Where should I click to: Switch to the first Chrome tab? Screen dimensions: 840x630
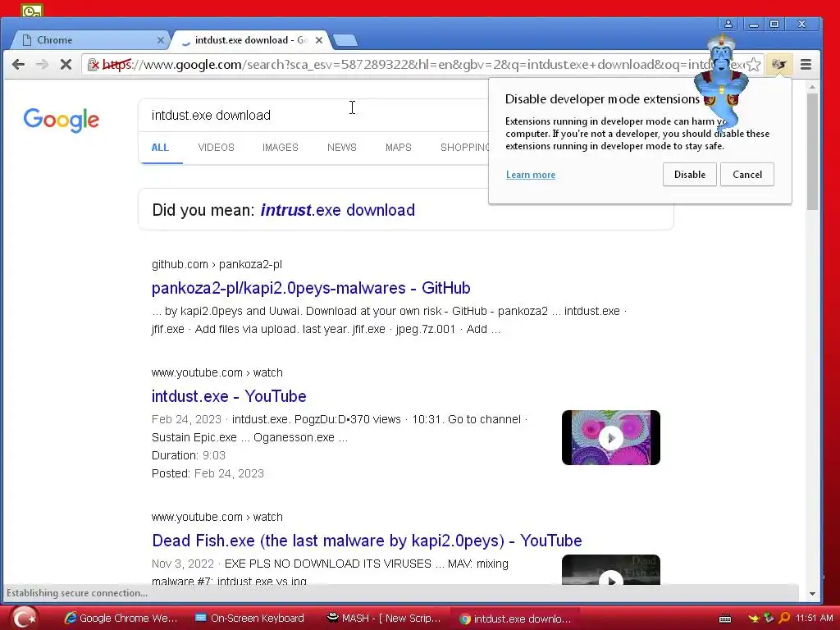[x=89, y=40]
